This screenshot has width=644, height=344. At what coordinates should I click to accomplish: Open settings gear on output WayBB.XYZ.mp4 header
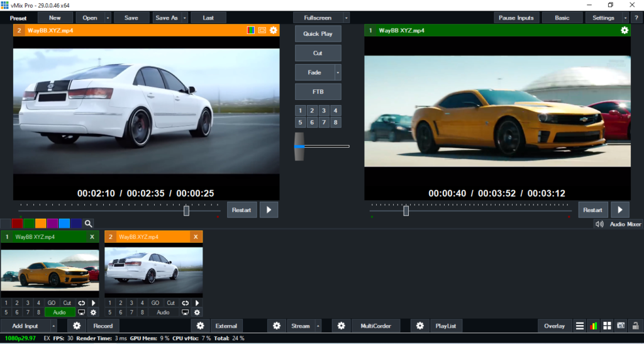[624, 30]
